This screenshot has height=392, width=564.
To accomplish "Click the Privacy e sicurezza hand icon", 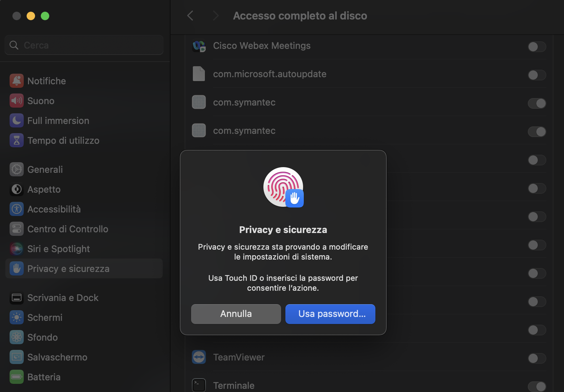I will tap(17, 269).
